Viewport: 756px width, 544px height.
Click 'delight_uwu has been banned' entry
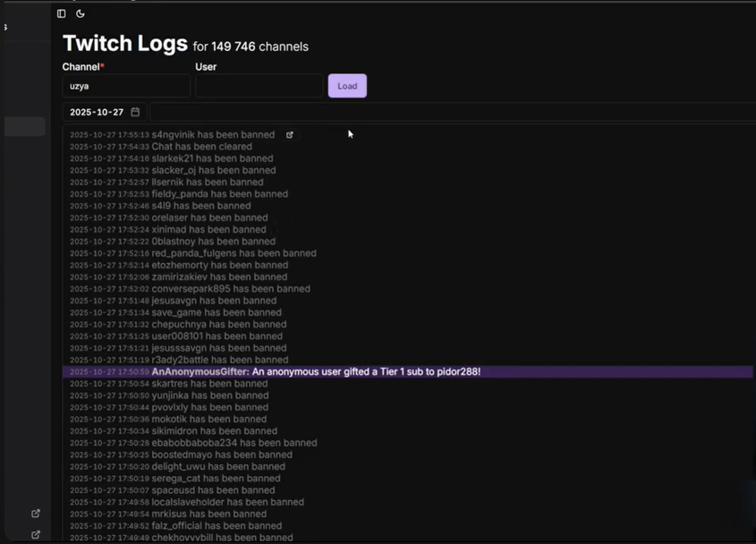[x=218, y=466]
